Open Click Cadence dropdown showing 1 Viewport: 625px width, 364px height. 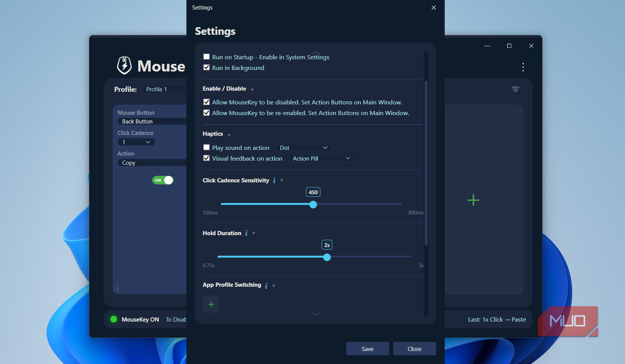click(136, 142)
